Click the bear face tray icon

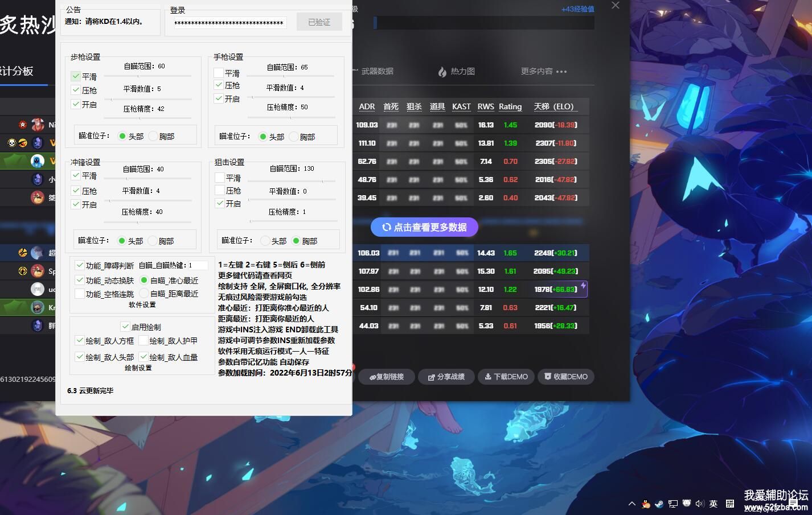point(686,504)
